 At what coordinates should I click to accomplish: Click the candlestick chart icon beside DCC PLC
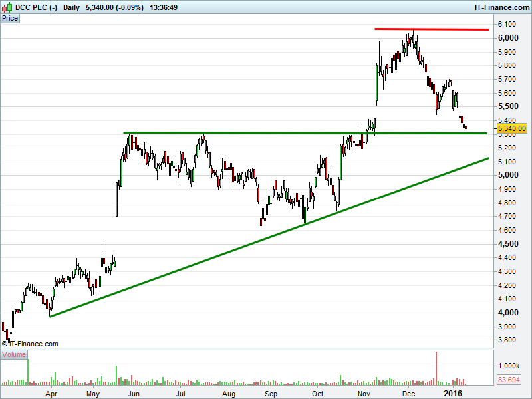7,6
